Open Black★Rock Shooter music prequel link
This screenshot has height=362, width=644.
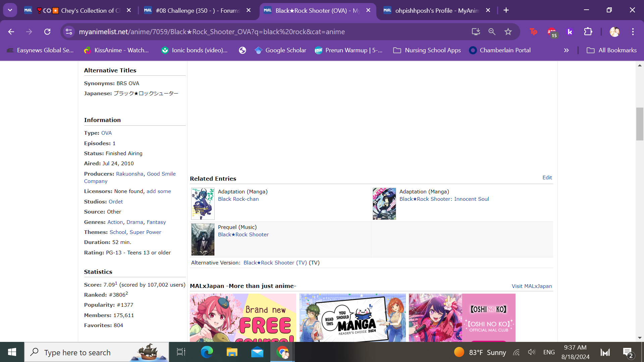tap(243, 235)
